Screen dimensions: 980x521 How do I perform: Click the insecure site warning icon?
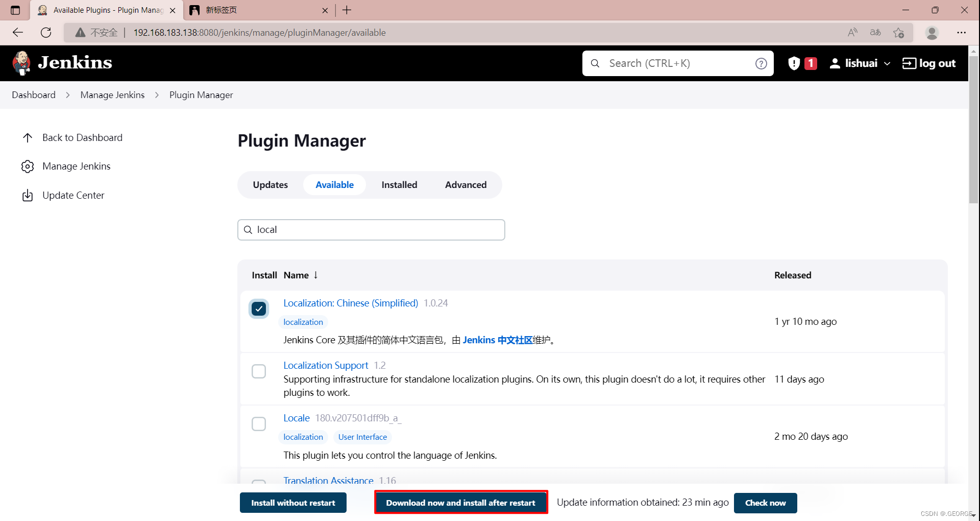80,33
